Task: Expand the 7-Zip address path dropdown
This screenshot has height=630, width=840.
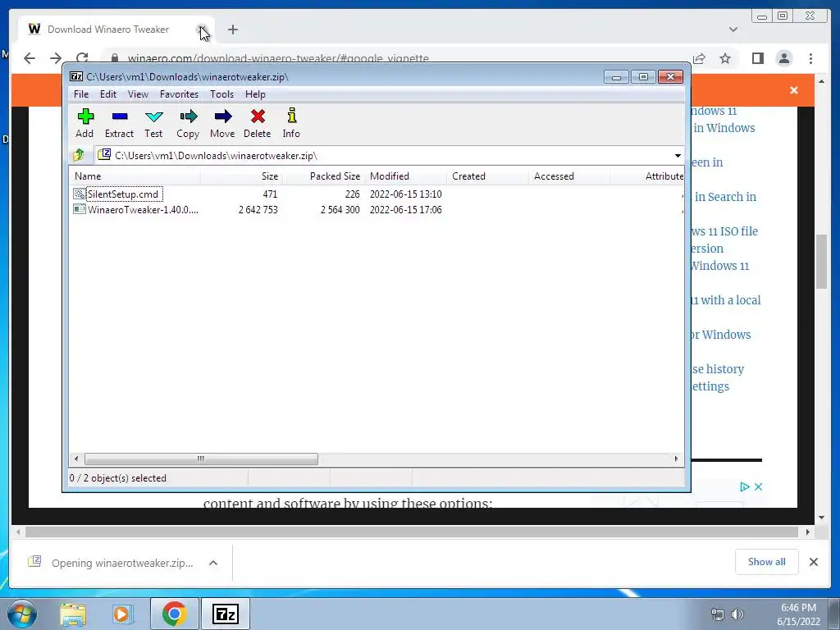Action: [678, 156]
